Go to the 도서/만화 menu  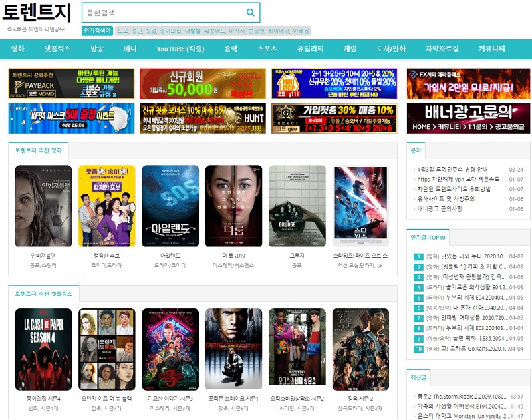click(x=391, y=49)
